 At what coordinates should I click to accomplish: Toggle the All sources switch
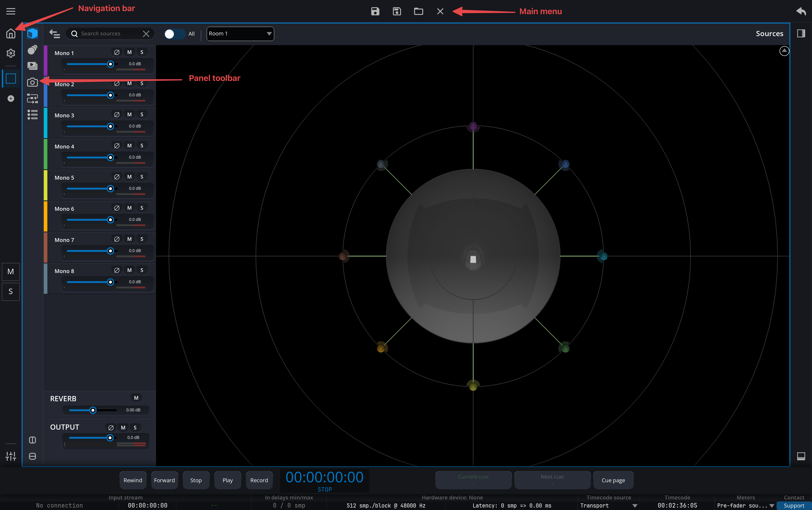pos(174,34)
